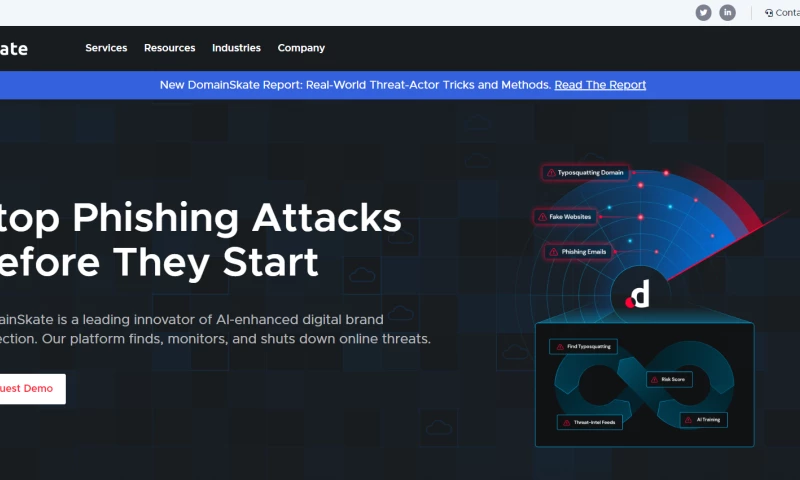The width and height of the screenshot is (800, 480).
Task: Click the Threat-Intel Feeds label
Action: pyautogui.click(x=597, y=423)
